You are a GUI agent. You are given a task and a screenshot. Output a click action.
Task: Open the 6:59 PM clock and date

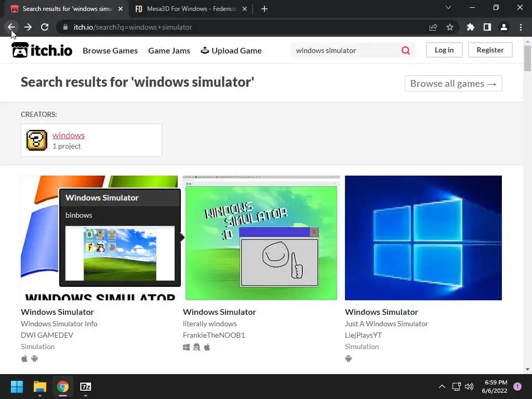click(x=495, y=387)
